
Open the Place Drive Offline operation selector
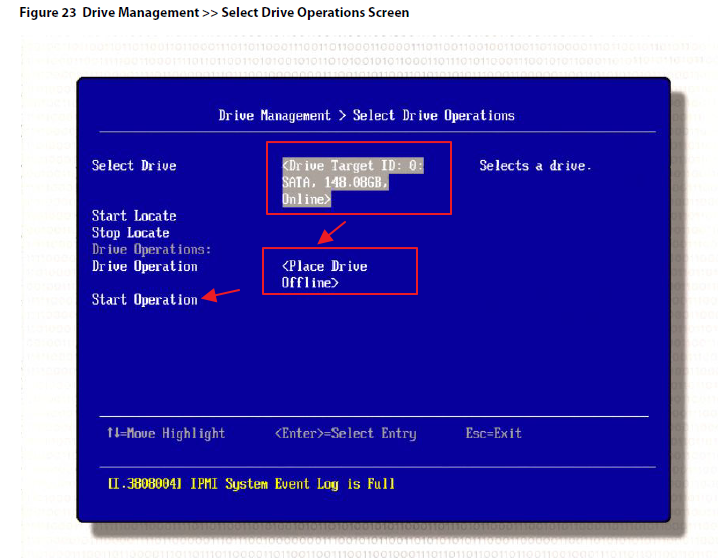point(324,274)
